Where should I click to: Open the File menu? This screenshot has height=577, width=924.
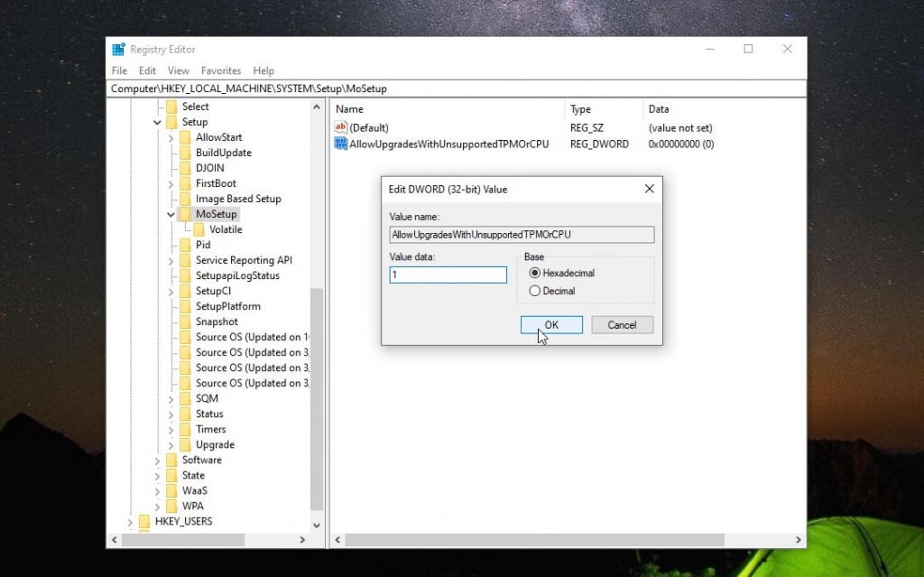pyautogui.click(x=119, y=70)
